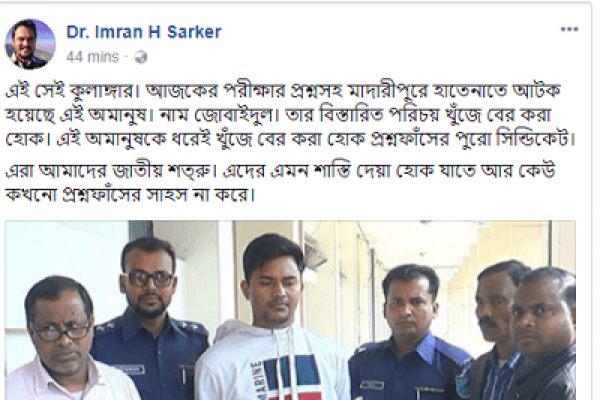Click the man in white hoodie in the photo

pos(272,318)
